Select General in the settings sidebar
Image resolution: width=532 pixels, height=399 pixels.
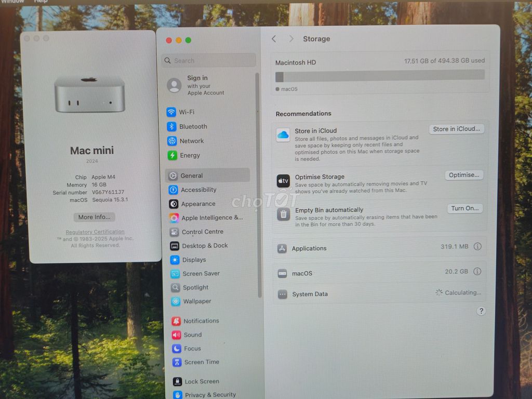point(208,176)
